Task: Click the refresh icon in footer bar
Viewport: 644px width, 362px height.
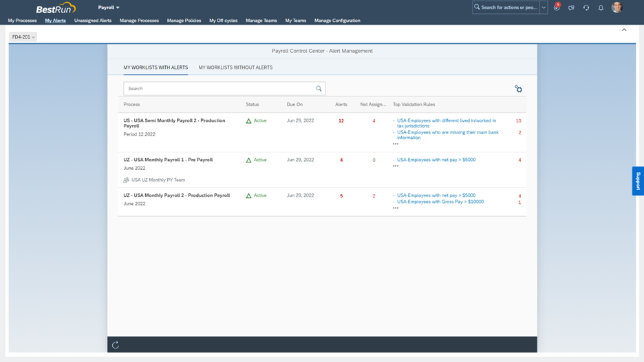Action: coord(116,345)
